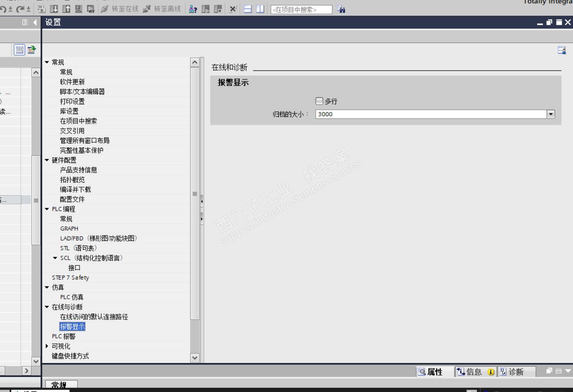Screen dimensions: 573x392
Task: Open 在线访问的默认连接路径 settings
Action: point(94,317)
